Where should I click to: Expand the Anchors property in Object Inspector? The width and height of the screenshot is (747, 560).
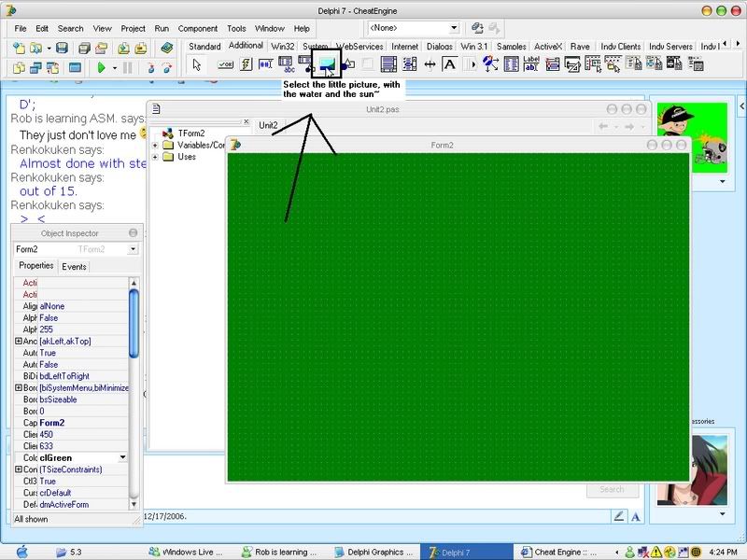pos(19,342)
